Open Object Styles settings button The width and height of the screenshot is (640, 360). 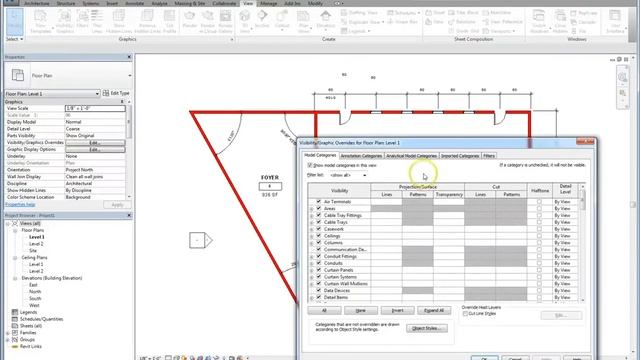(x=427, y=328)
